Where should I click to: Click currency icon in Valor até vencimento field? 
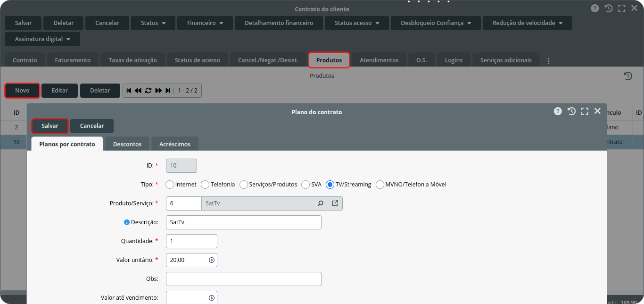211,298
